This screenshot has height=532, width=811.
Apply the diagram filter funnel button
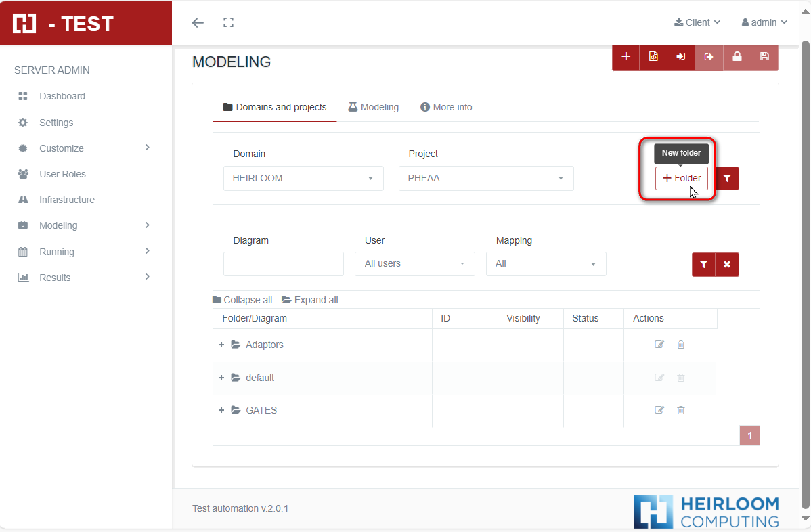[x=703, y=265]
